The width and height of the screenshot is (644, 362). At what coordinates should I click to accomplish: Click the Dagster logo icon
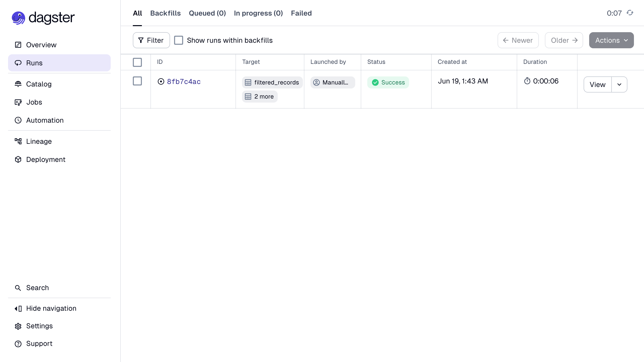point(18,18)
